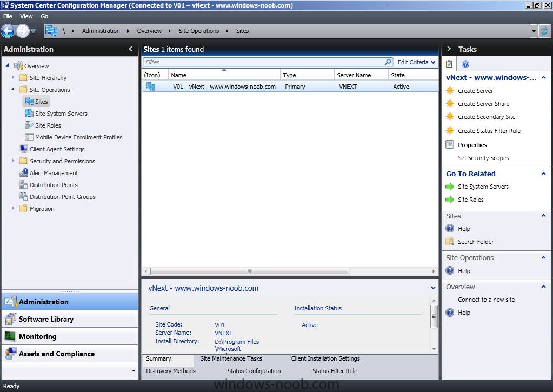Open the Go menu

coord(44,16)
